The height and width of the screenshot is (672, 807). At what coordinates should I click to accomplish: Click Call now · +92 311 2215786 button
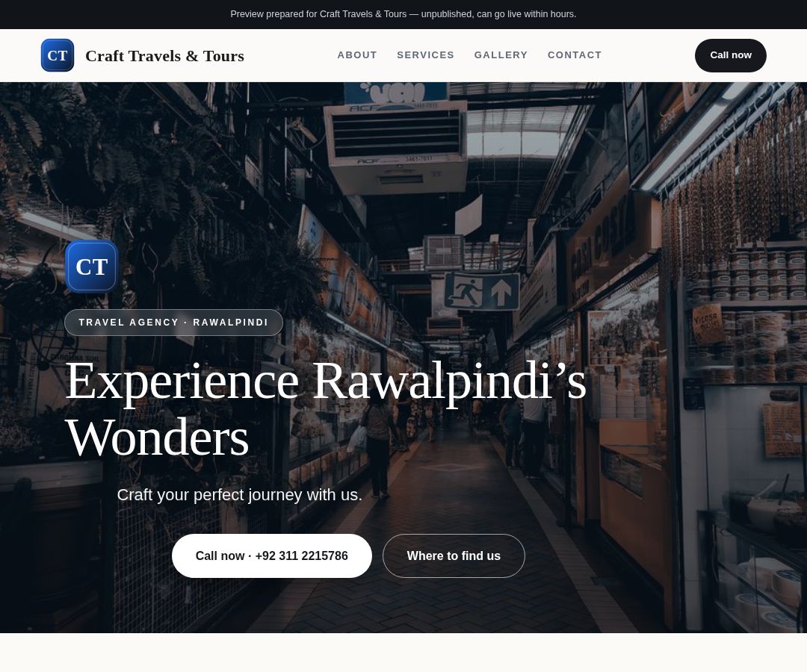point(272,556)
